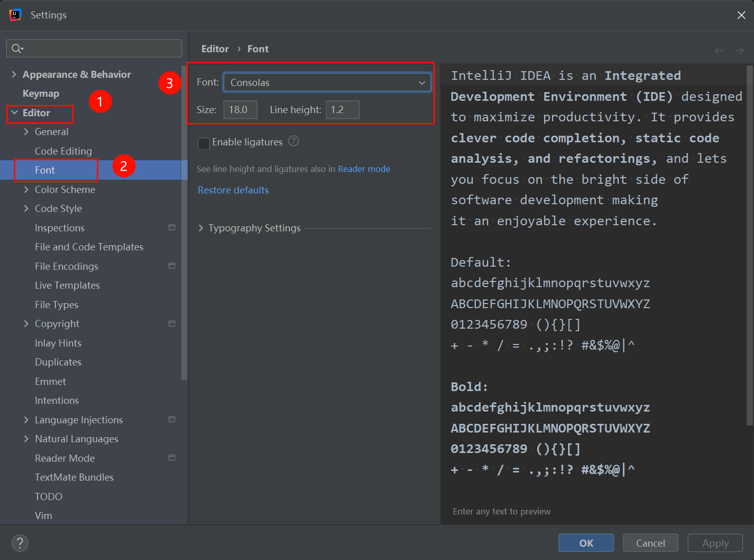Viewport: 754px width, 560px height.
Task: Open the help question mark button
Action: pyautogui.click(x=20, y=543)
